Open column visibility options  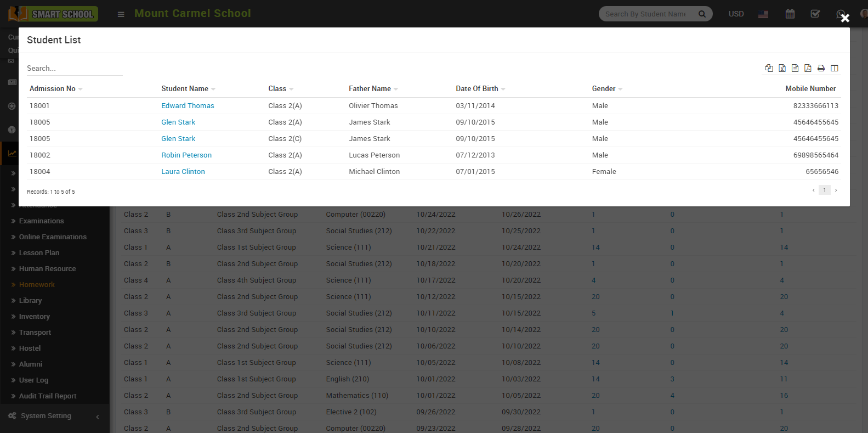(x=835, y=68)
